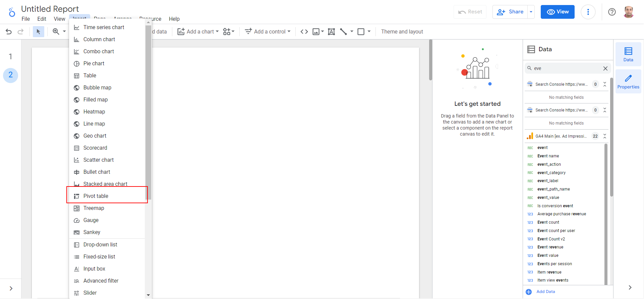Open the three-dot more options menu
Image resolution: width=644 pixels, height=299 pixels.
[588, 12]
